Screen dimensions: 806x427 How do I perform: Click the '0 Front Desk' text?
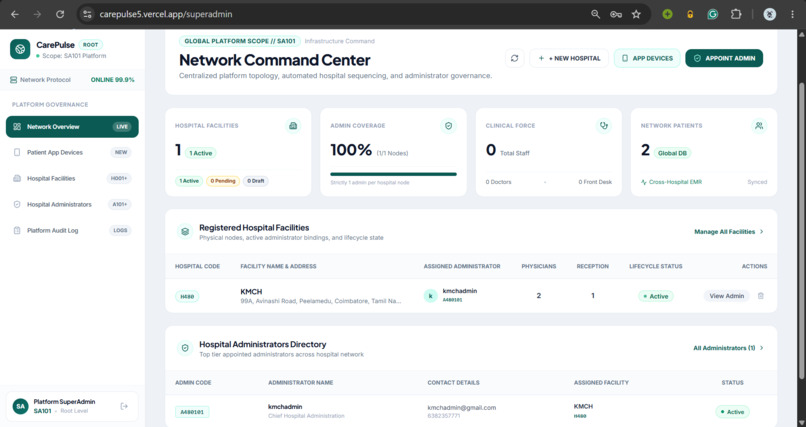(x=595, y=182)
